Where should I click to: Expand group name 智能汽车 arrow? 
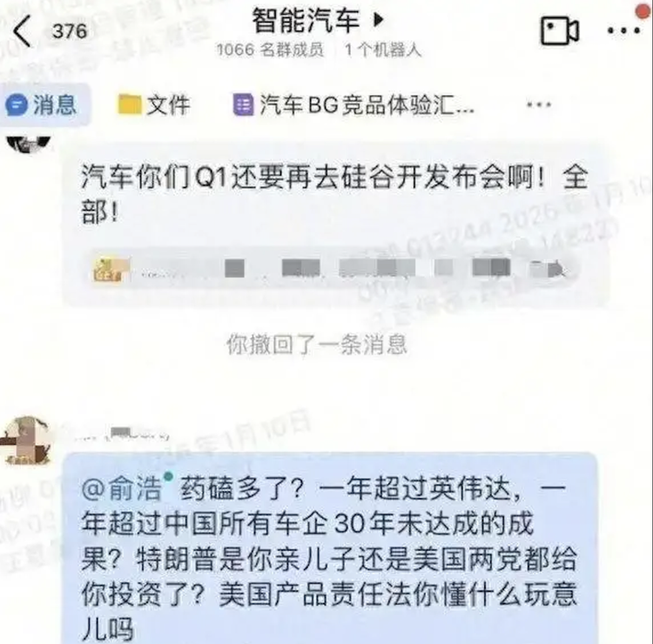coord(378,19)
